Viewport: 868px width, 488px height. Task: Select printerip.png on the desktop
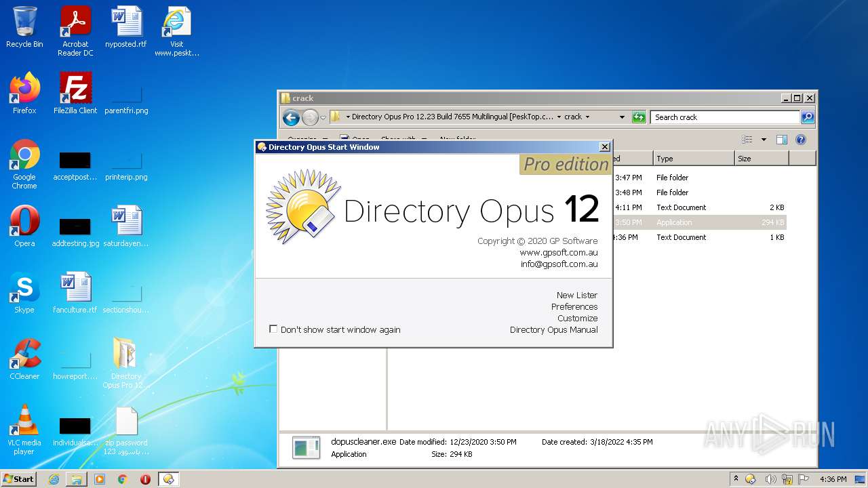pos(126,167)
